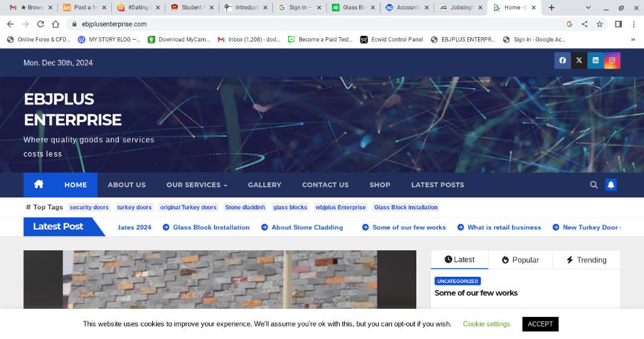Reload the page with refresh icon
Viewport: 644px width, 339px height.
[40, 25]
